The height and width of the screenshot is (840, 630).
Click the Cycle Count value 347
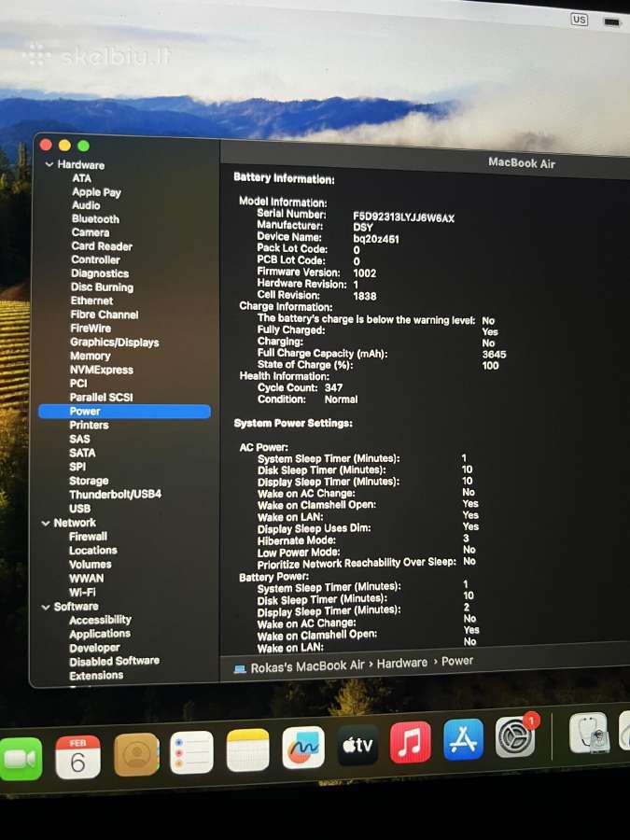(x=333, y=387)
